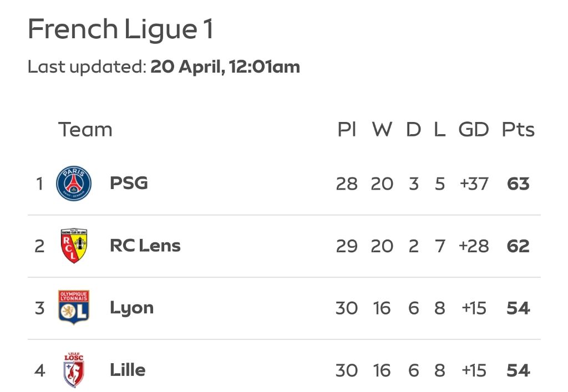Click RC Lens's +28 goal difference
Image resolution: width=568 pixels, height=392 pixels.
coord(474,246)
